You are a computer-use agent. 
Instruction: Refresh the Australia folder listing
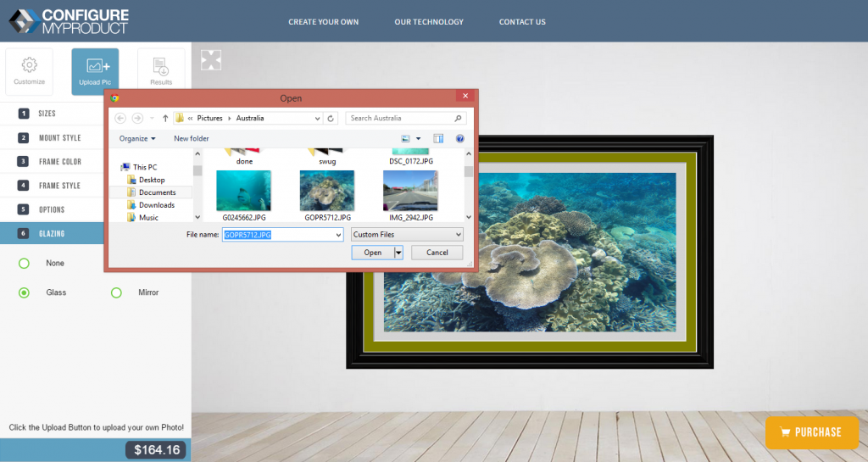331,118
